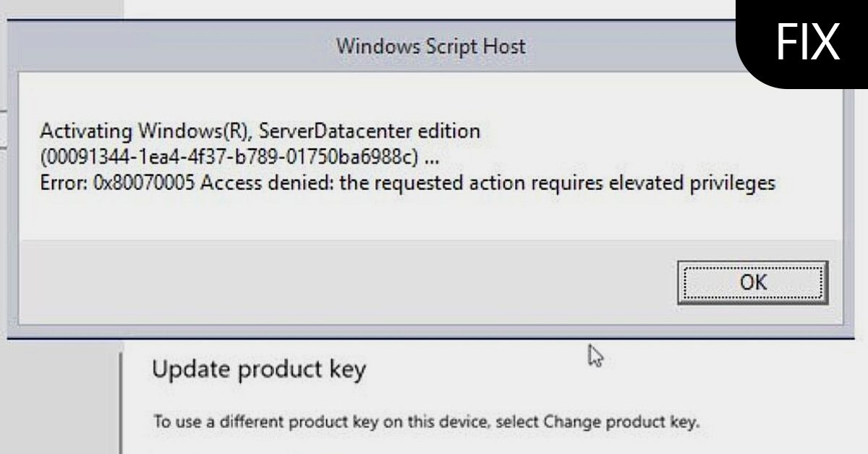This screenshot has width=868, height=454.
Task: Click the Windows Script Host title bar
Action: pos(432,46)
